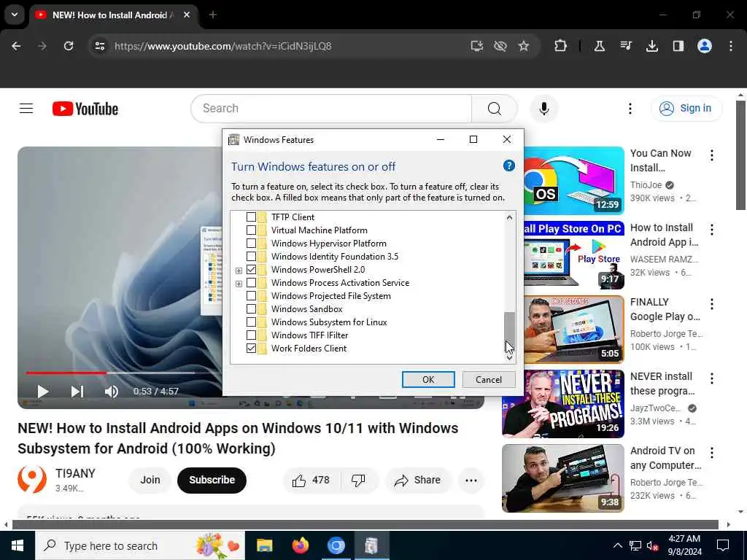Check the TFTP Client checkbox
The height and width of the screenshot is (560, 747).
click(x=251, y=217)
